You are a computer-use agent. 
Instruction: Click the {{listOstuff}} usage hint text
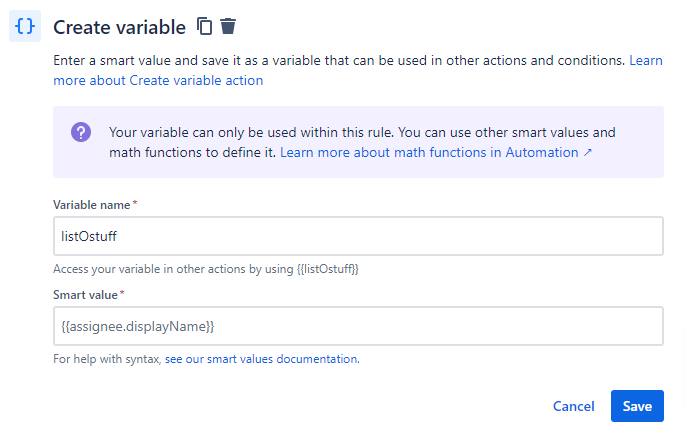[x=205, y=269]
